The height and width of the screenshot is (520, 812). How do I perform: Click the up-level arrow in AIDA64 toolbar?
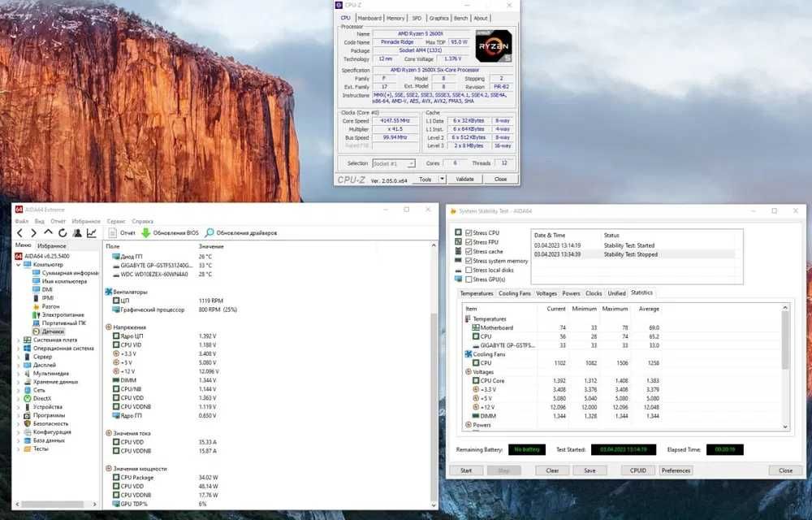(x=48, y=233)
